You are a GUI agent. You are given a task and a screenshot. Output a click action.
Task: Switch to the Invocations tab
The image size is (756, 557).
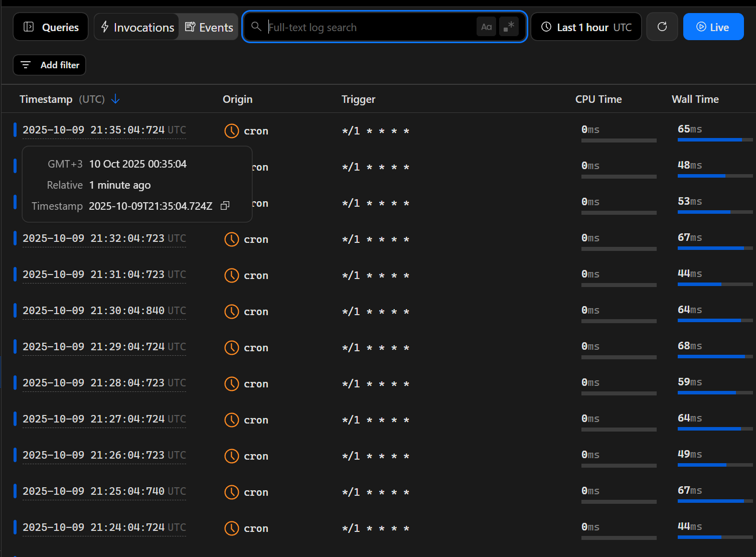[x=137, y=27]
